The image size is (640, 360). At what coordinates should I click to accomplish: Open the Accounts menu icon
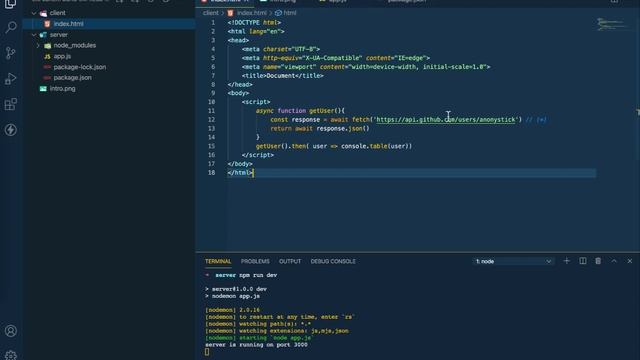(x=11, y=331)
